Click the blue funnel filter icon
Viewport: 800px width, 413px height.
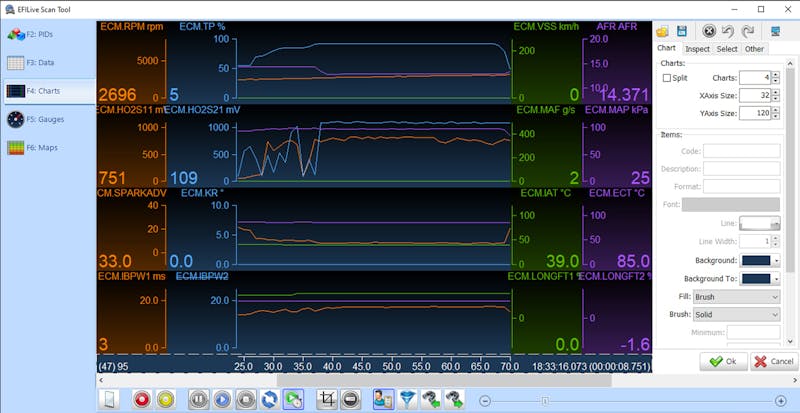tap(408, 399)
